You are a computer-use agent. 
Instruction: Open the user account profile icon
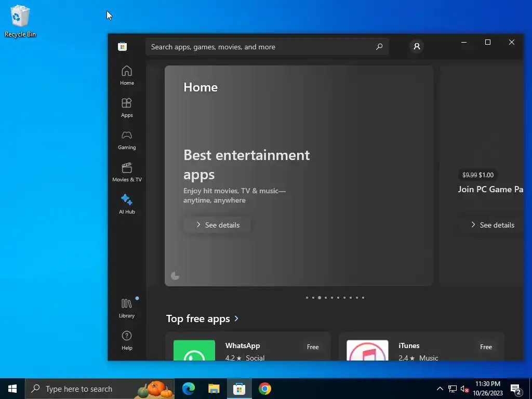[x=417, y=46]
